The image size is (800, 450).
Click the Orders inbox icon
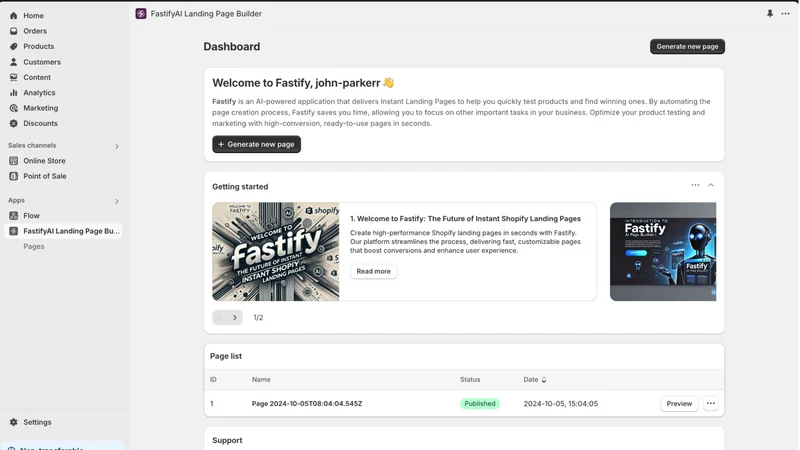click(x=14, y=31)
